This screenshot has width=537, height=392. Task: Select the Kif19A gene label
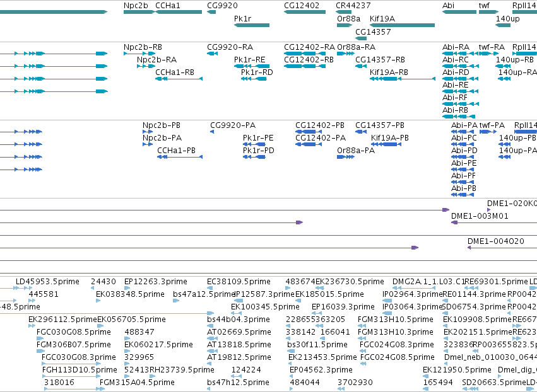pos(382,19)
